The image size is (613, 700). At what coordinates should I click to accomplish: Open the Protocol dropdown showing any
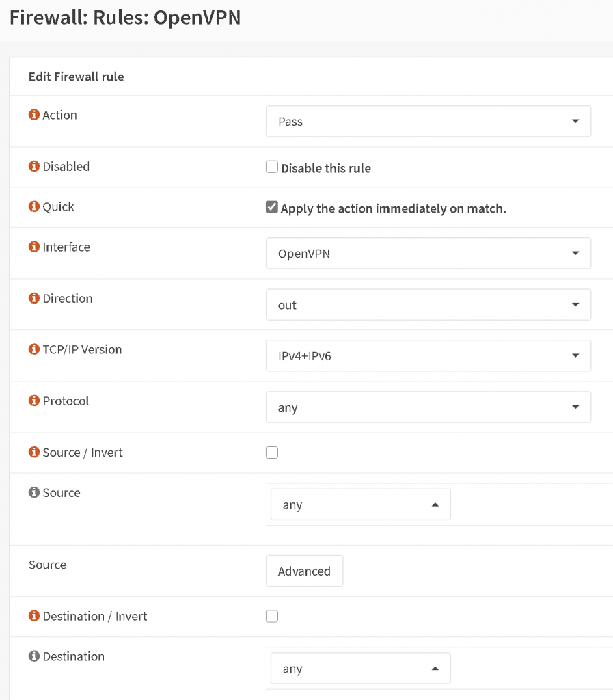tap(428, 407)
